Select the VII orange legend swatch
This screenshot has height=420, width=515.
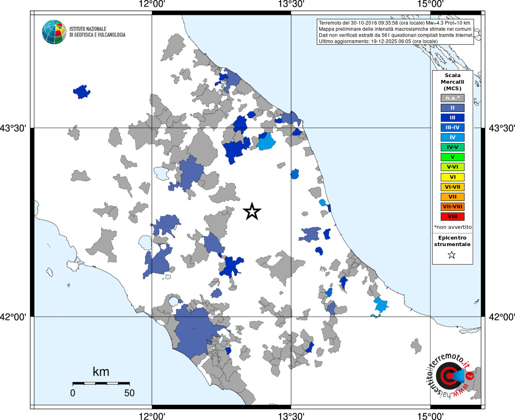pyautogui.click(x=453, y=197)
